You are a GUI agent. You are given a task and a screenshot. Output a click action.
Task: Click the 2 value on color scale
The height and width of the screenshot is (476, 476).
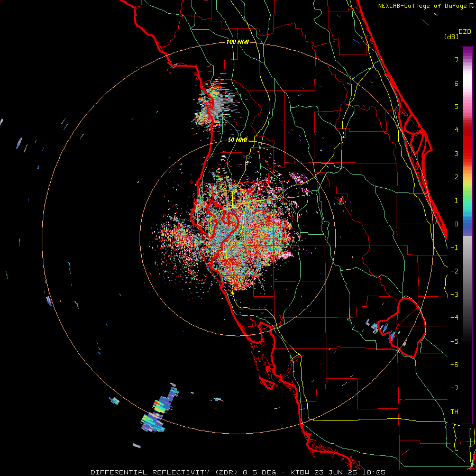pos(456,177)
